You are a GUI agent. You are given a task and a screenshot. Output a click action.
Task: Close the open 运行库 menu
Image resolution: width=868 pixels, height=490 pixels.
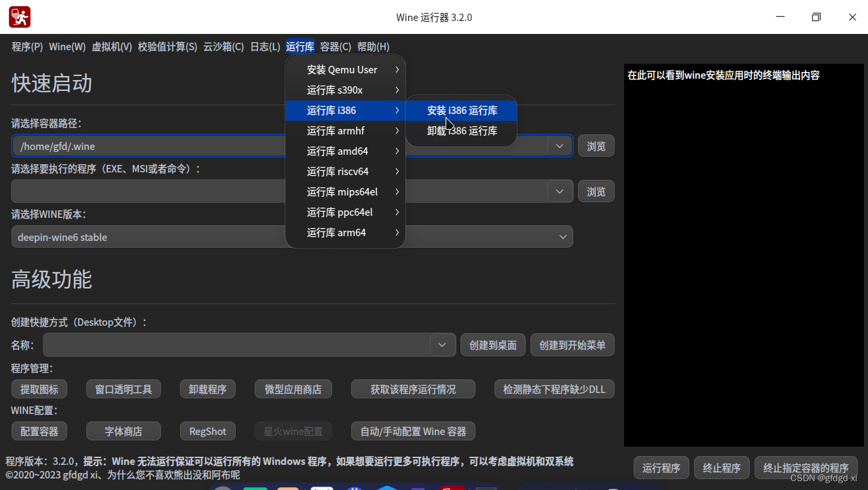(300, 47)
